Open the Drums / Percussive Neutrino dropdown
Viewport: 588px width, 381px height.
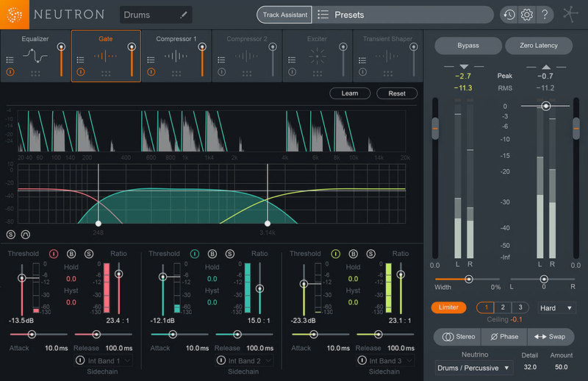473,367
